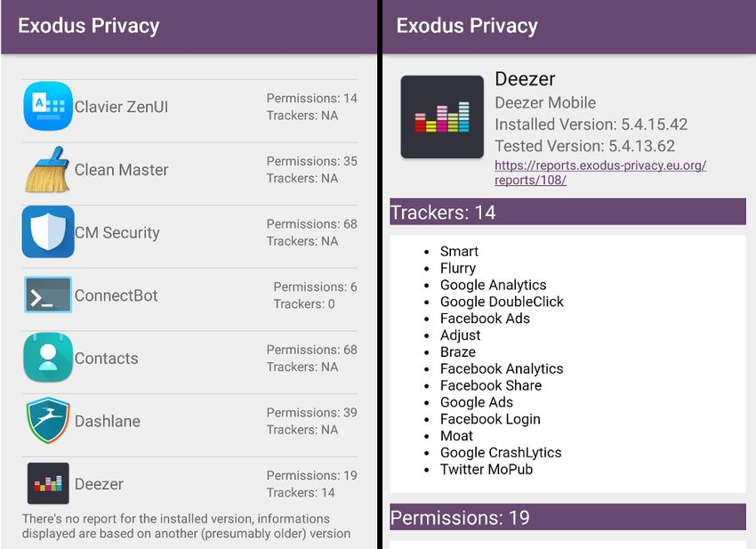Screen dimensions: 756x549
Task: Tap the Trackers: 14 section header
Action: coord(567,212)
